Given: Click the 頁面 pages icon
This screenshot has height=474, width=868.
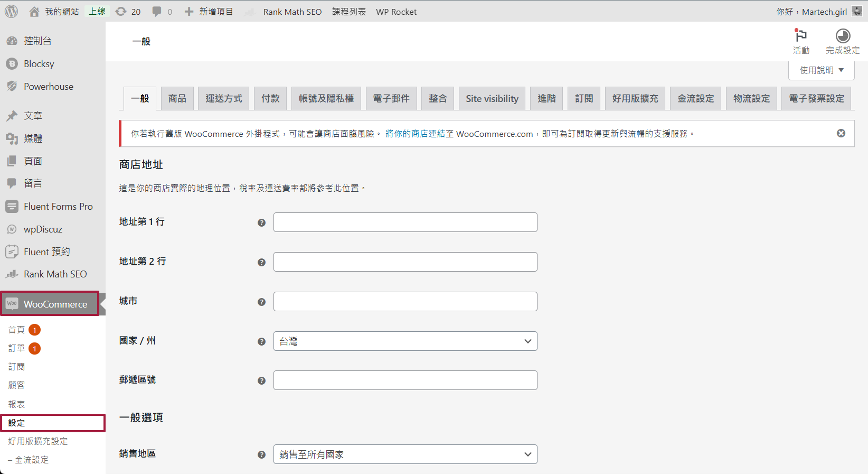Looking at the screenshot, I should pyautogui.click(x=12, y=161).
